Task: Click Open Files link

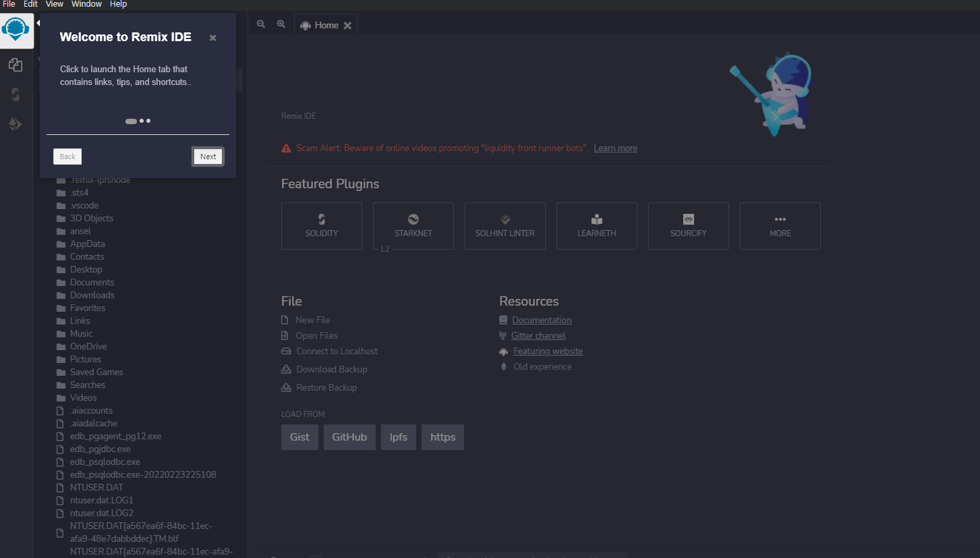Action: 316,336
